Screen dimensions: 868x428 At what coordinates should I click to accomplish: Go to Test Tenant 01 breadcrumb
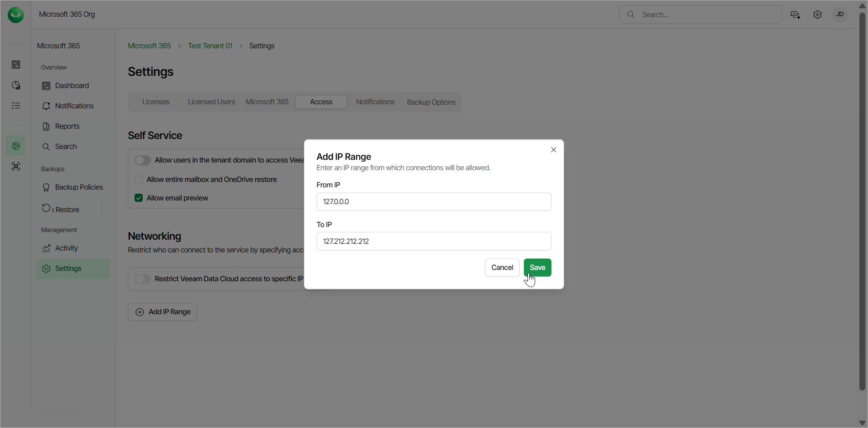210,46
